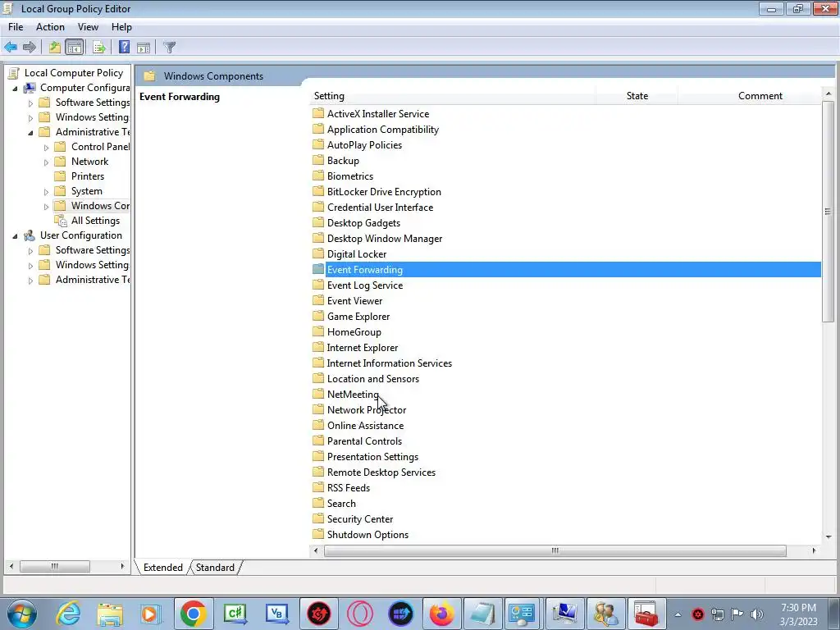
Task: Open Internet Explorer from the taskbar
Action: click(69, 614)
